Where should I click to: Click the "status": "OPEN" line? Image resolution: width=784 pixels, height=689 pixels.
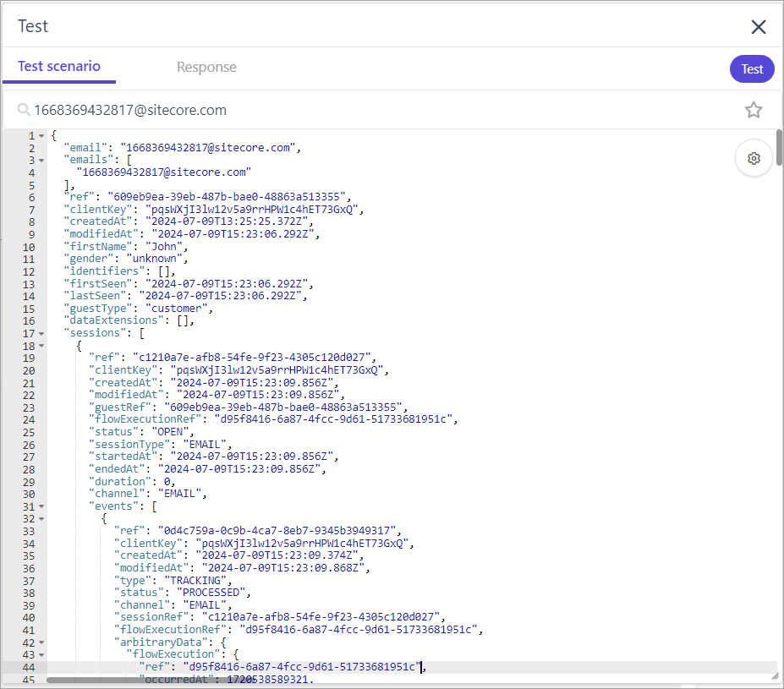[x=141, y=432]
